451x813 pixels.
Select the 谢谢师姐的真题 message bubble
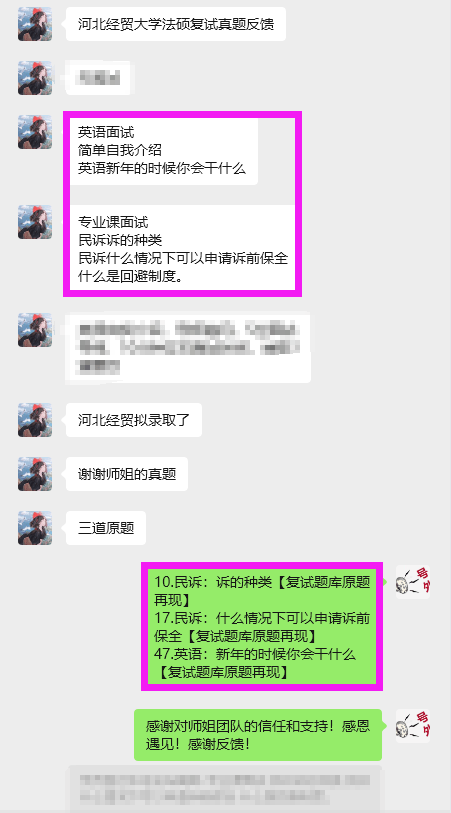[126, 474]
